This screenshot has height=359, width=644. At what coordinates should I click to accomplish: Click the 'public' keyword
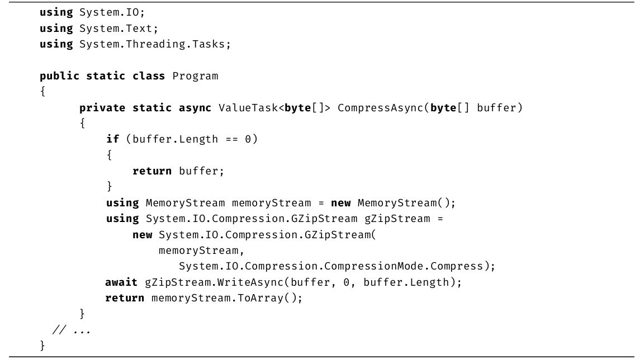coord(59,75)
